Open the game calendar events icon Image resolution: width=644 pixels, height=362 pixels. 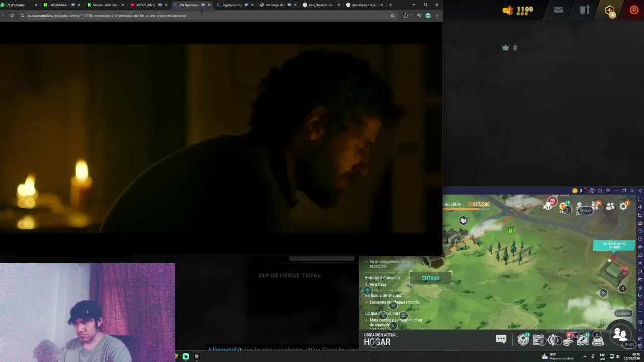coord(539,340)
